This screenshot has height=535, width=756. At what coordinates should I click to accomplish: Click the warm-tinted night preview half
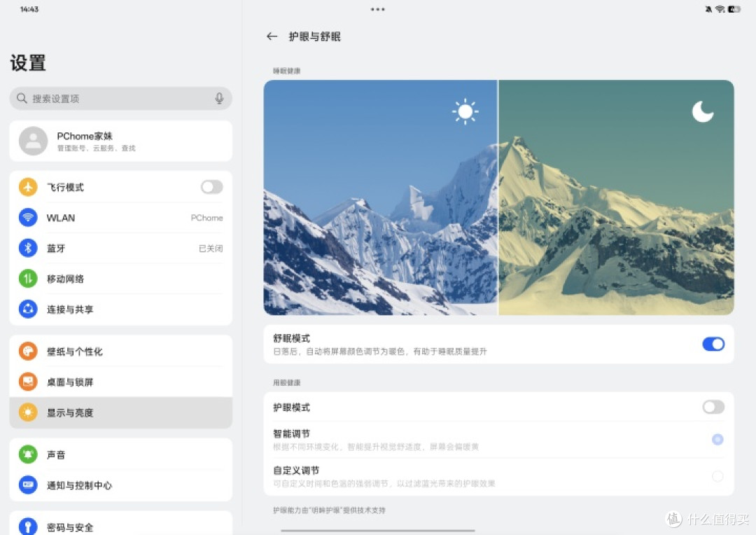click(616, 197)
